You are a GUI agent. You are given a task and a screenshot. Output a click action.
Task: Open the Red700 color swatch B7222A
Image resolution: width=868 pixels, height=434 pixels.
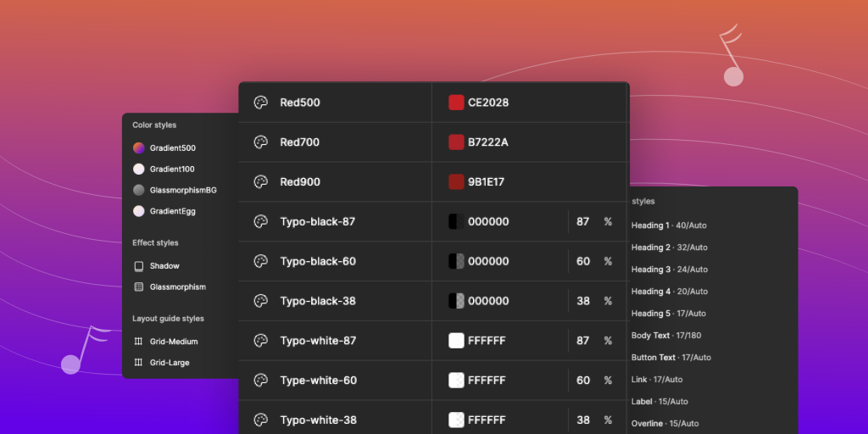pos(456,142)
